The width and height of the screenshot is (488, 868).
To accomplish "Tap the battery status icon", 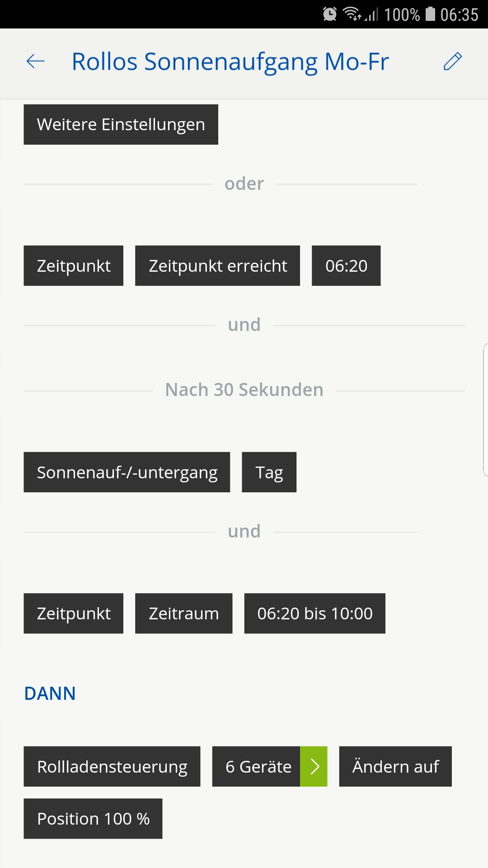I will pos(430,14).
